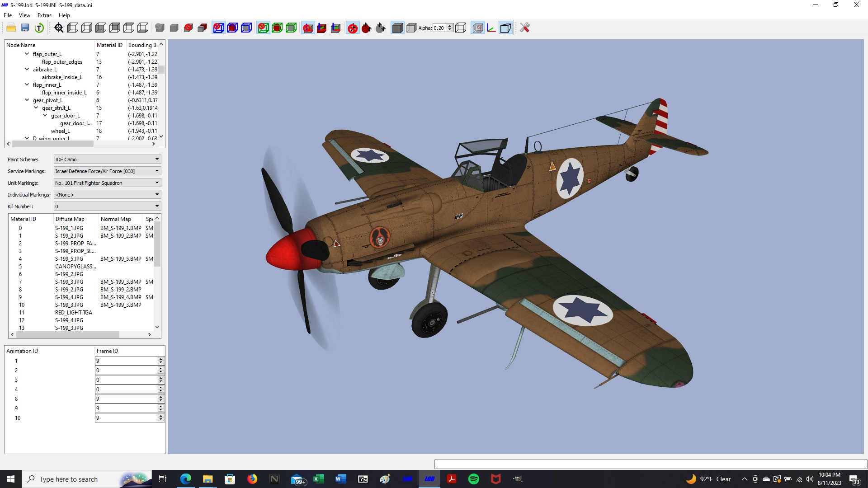The height and width of the screenshot is (488, 868).
Task: Click the light gray cube left of Alpha
Action: [411, 28]
